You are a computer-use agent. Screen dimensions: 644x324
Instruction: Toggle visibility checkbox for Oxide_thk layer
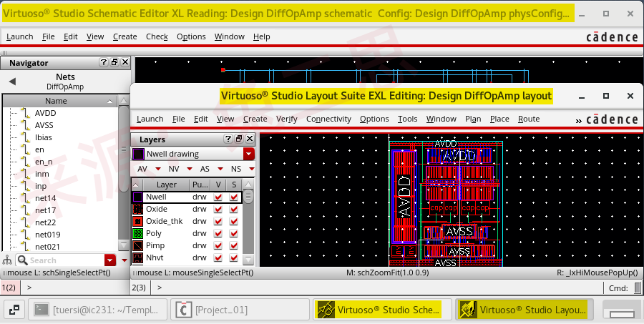pos(218,221)
